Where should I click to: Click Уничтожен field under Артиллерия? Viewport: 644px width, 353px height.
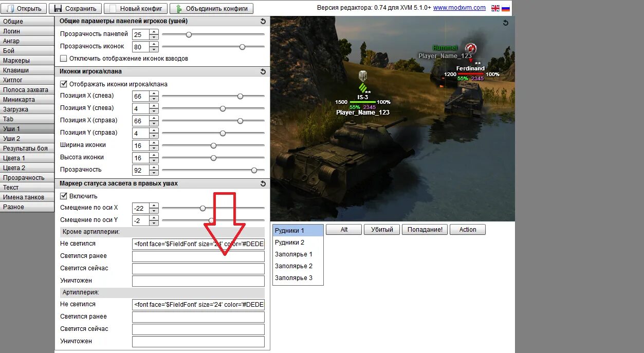[198, 342]
